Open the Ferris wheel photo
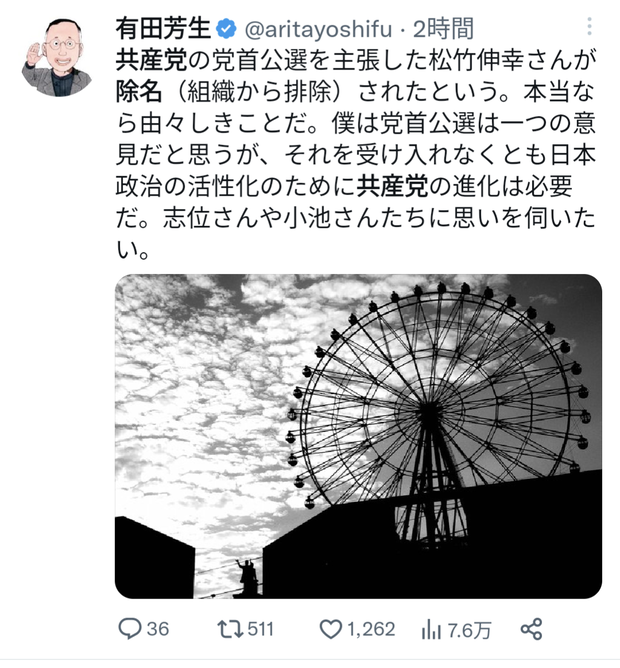The height and width of the screenshot is (668, 620). (x=358, y=436)
